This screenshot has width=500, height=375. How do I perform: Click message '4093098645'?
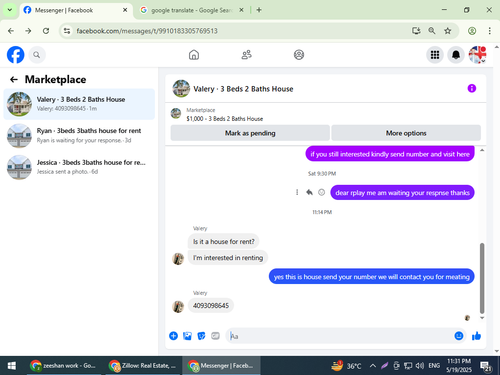click(211, 305)
